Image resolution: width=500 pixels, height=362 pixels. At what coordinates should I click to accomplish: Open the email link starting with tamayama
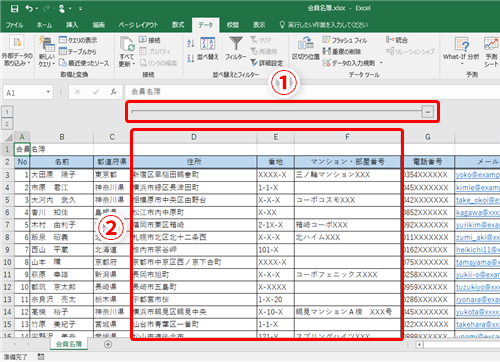478,262
